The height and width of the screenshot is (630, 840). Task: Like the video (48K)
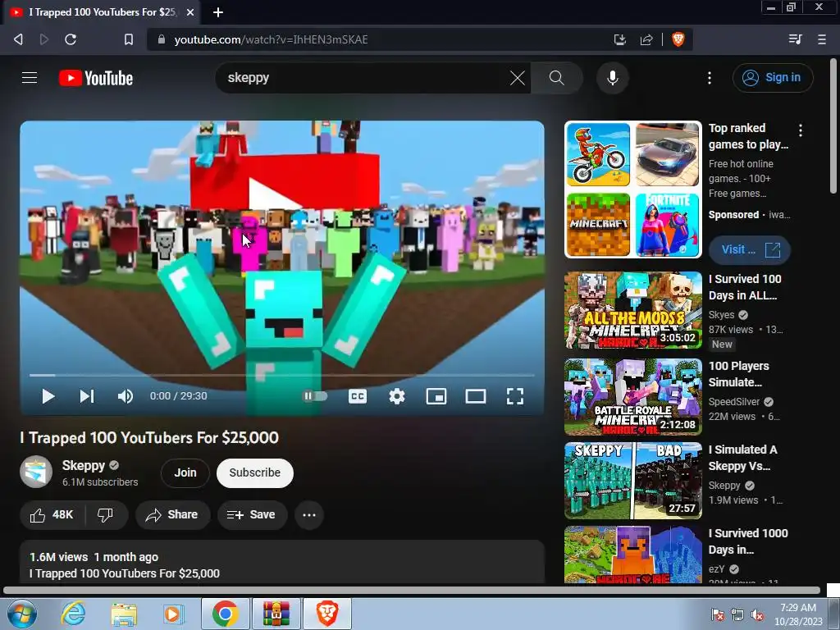click(x=52, y=515)
